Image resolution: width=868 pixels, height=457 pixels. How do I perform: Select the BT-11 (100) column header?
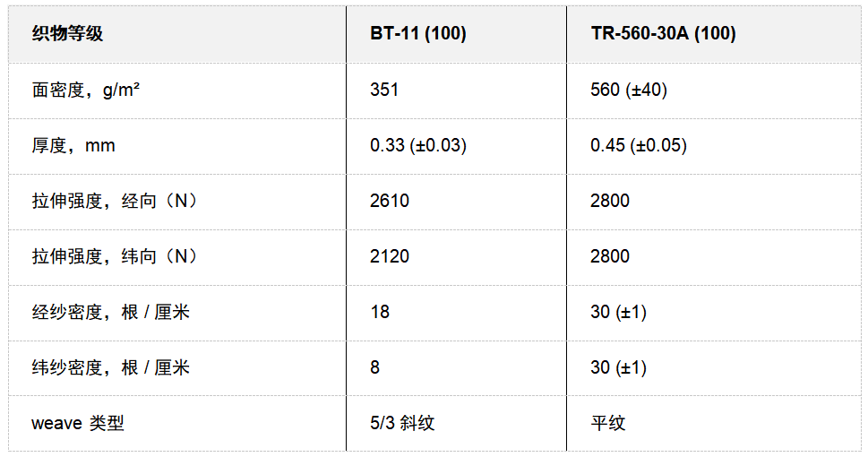click(x=417, y=34)
